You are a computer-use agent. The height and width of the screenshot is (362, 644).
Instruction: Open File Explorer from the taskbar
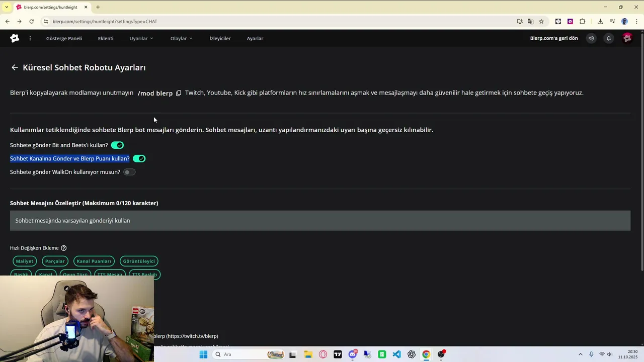click(308, 354)
